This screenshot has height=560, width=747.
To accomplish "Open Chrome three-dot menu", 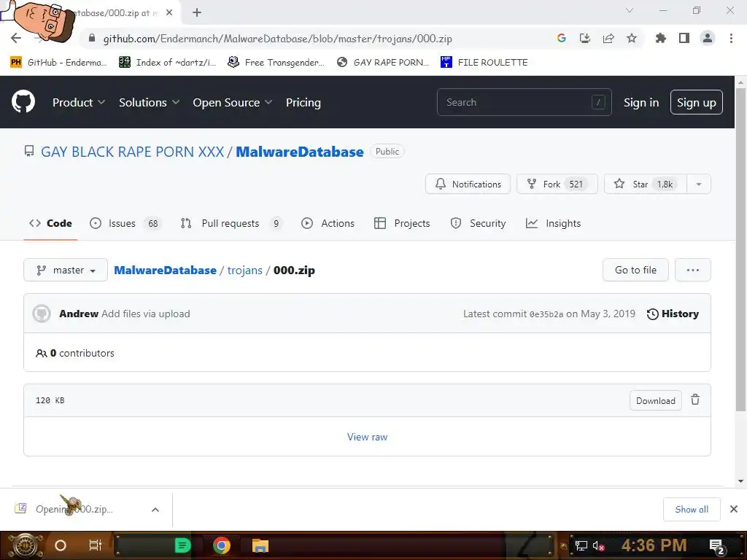I will tap(731, 38).
